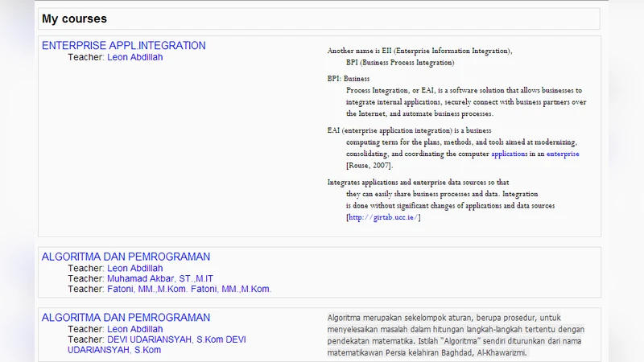Screen dimensions: 644x362
Task: Open the ENTERPRISE APPL.INTEGRATION course
Action: tap(123, 46)
